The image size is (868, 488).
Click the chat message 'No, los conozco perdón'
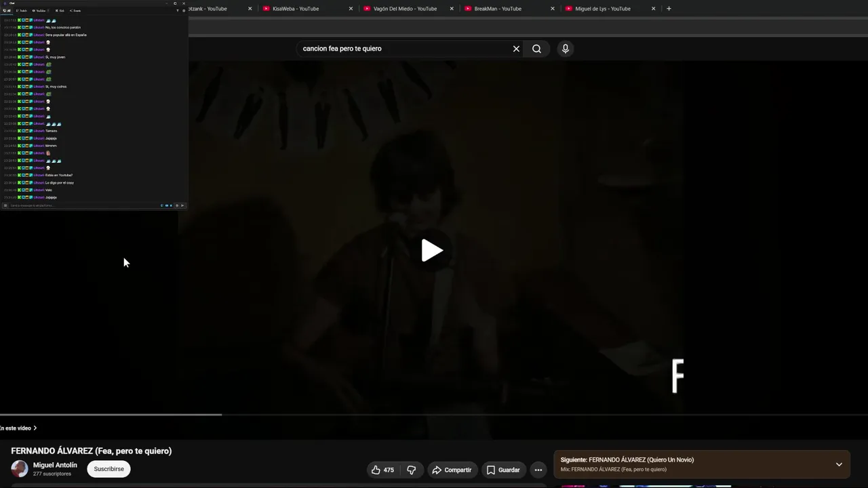pyautogui.click(x=63, y=28)
